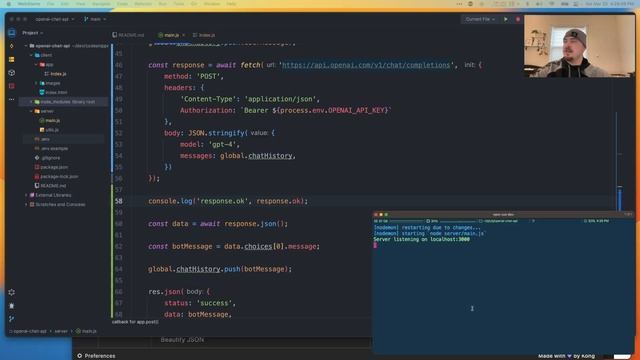Open the Help menu in menu bar

(231, 4)
